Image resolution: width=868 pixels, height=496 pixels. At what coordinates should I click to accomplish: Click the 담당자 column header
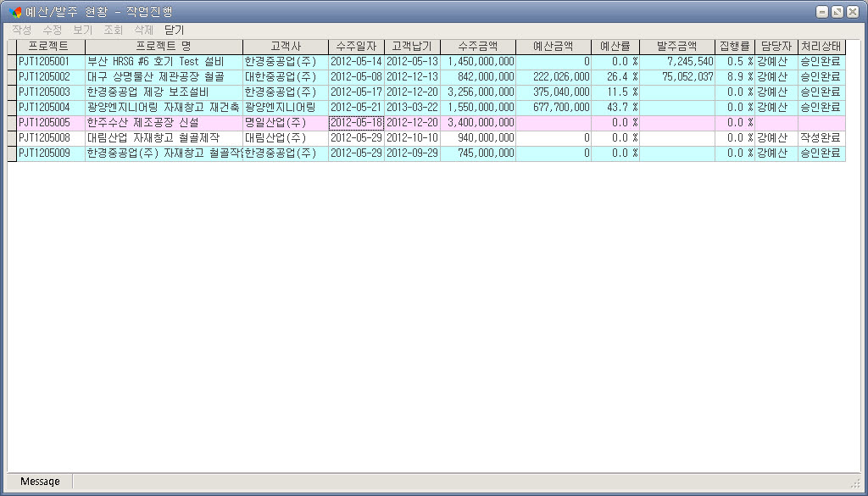pos(776,47)
